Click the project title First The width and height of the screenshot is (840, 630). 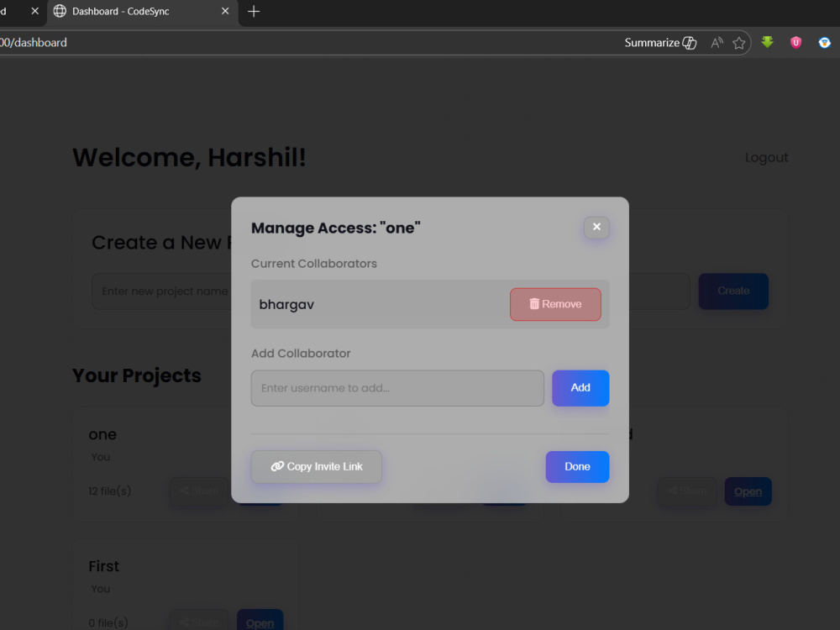pos(104,566)
